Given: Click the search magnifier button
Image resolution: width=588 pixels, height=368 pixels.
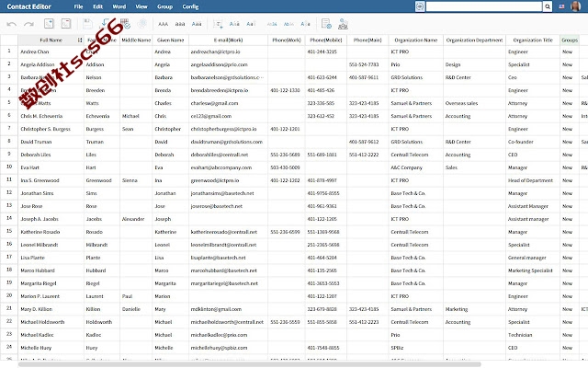Looking at the screenshot, I should tap(548, 6).
